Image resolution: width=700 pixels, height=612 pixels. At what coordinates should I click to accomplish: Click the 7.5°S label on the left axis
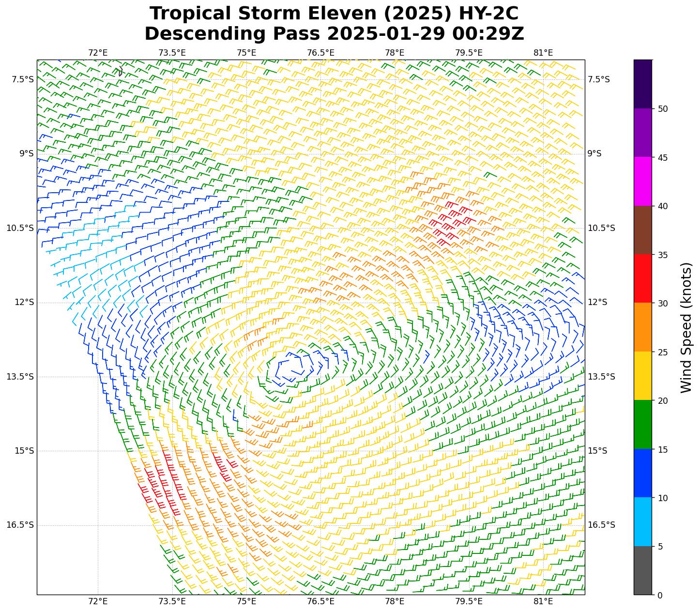[x=22, y=79]
